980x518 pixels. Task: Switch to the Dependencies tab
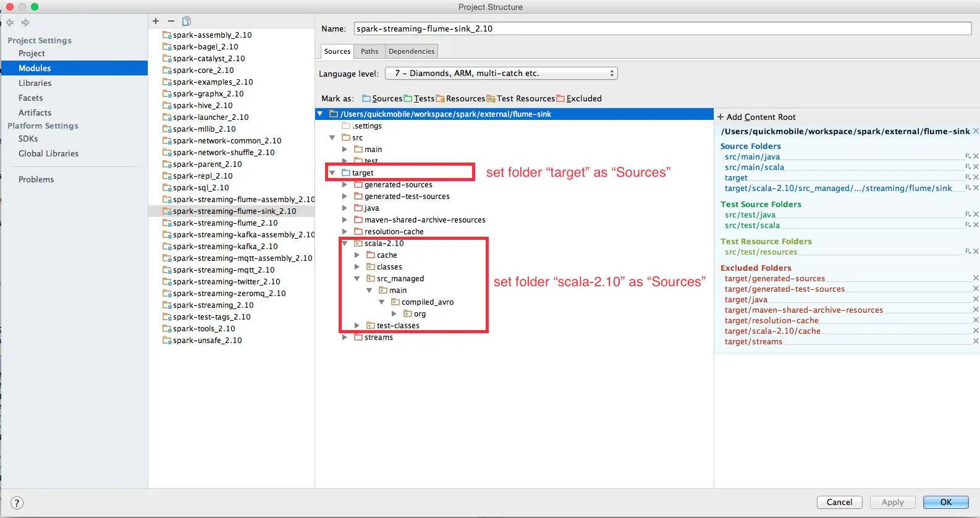(x=412, y=51)
